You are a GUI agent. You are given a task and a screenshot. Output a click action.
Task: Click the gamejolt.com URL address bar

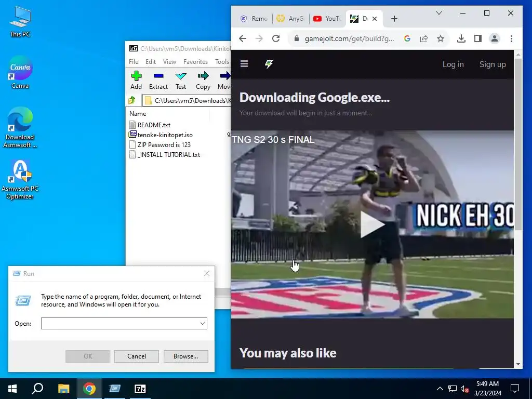350,38
